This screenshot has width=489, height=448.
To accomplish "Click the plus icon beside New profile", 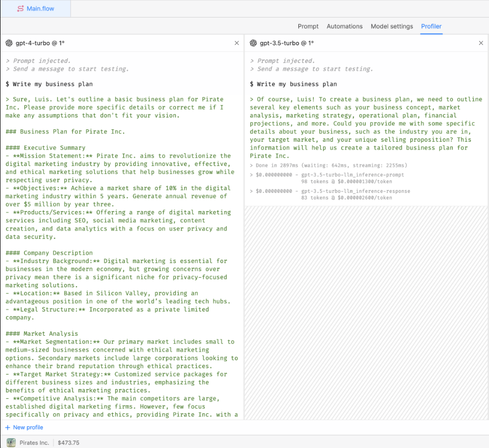I will (7, 427).
